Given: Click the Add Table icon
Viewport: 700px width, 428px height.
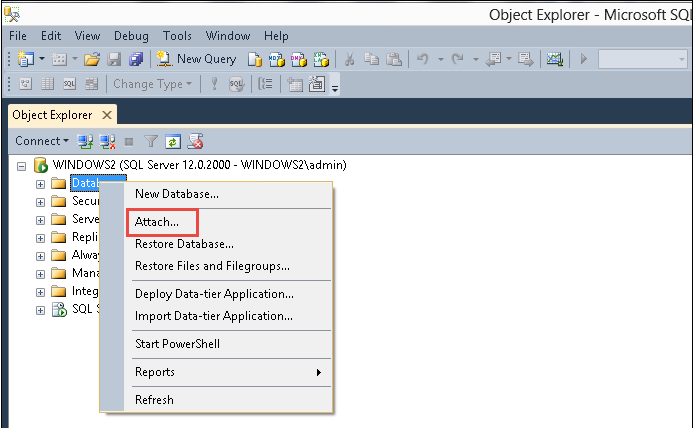Looking at the screenshot, I should pyautogui.click(x=295, y=84).
